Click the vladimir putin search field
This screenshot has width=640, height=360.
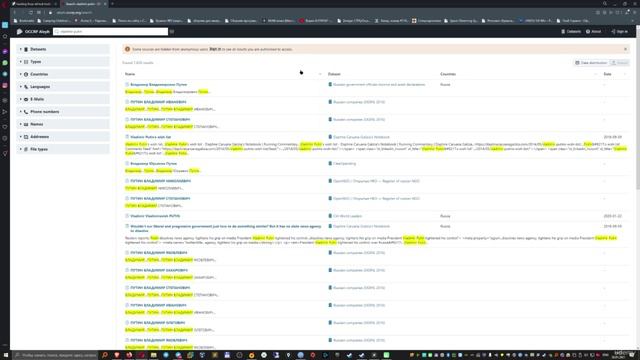tap(111, 31)
